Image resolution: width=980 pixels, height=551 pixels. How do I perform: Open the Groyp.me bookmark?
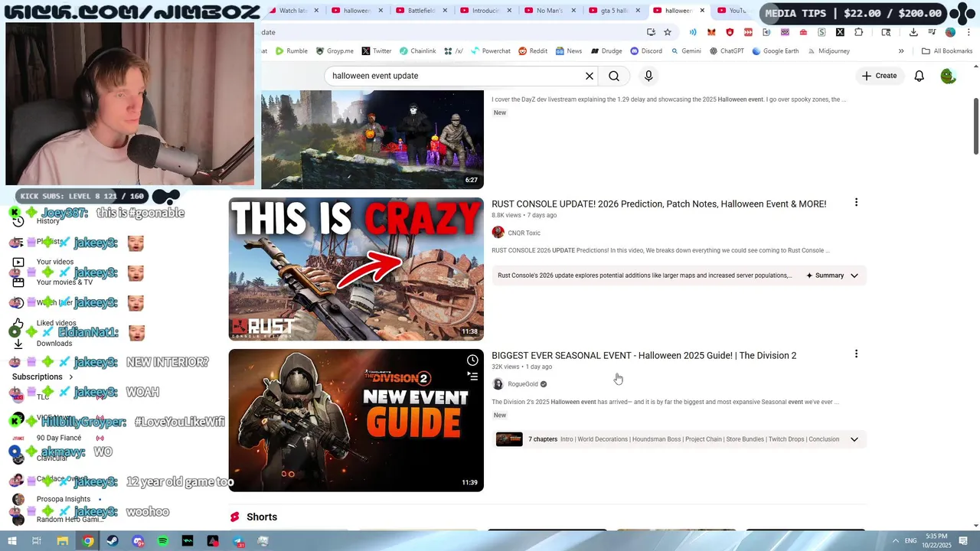335,51
